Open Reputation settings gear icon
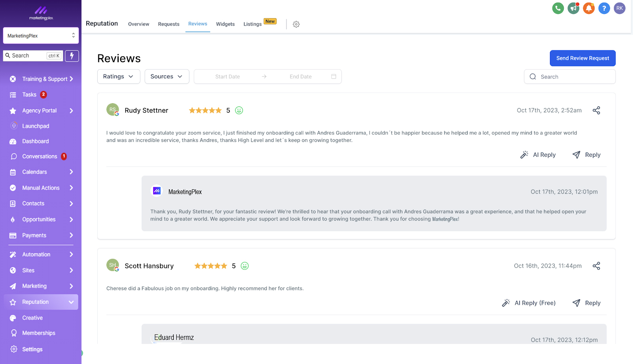This screenshot has width=633, height=364. tap(296, 25)
